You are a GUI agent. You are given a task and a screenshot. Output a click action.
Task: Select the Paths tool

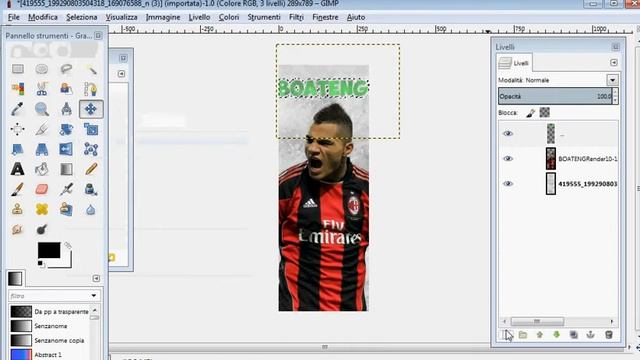pyautogui.click(x=91, y=89)
